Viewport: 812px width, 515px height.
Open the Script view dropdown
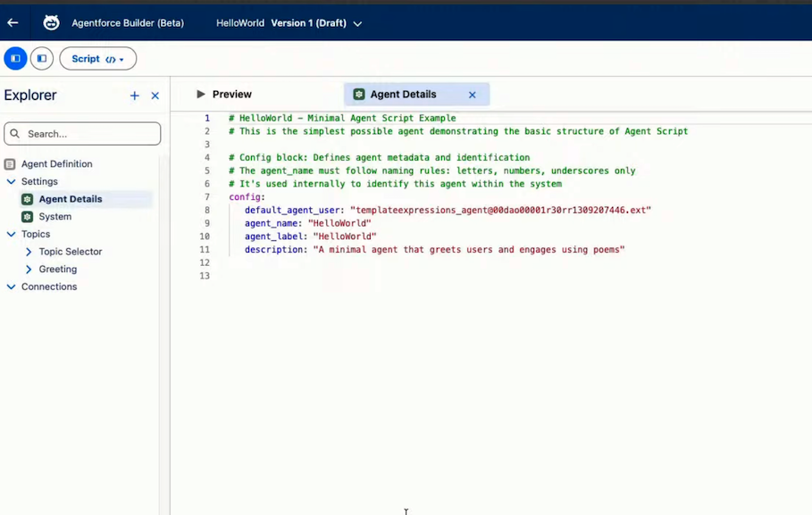(x=98, y=59)
